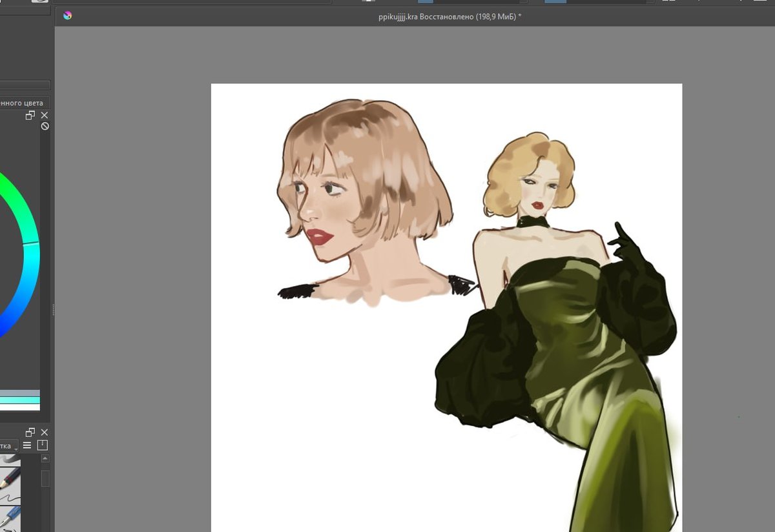
Task: Open brush presets hamburger view menu
Action: 27,445
